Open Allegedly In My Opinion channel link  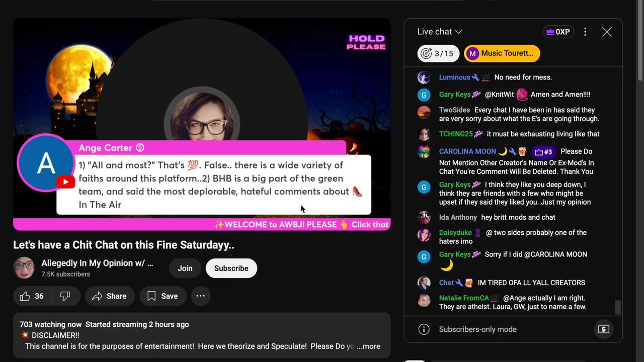[97, 263]
